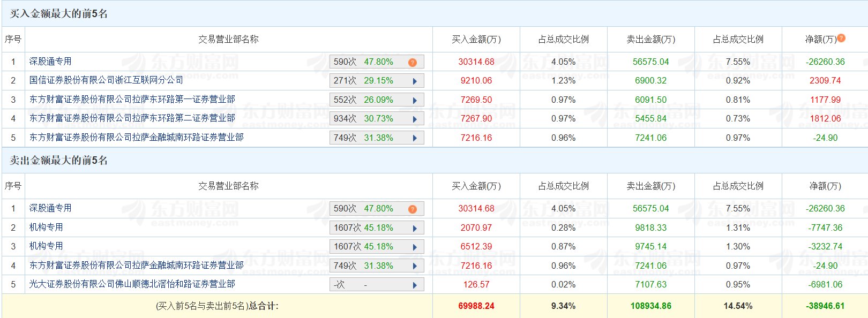Click the 卖出金额最大的前5名 section header
The height and width of the screenshot is (318, 868).
59,161
